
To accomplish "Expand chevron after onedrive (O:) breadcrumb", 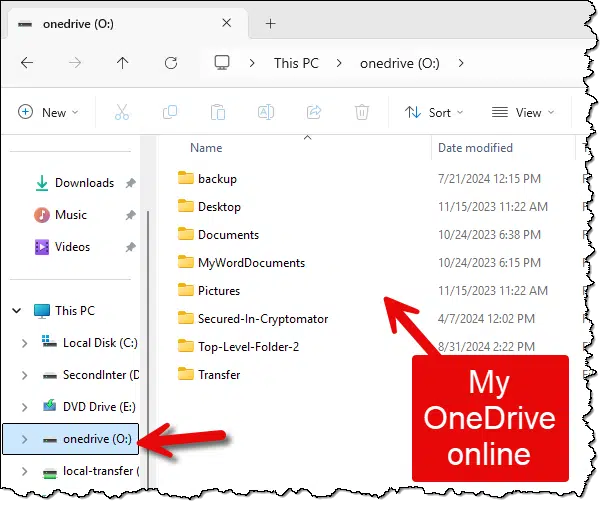I will (461, 63).
